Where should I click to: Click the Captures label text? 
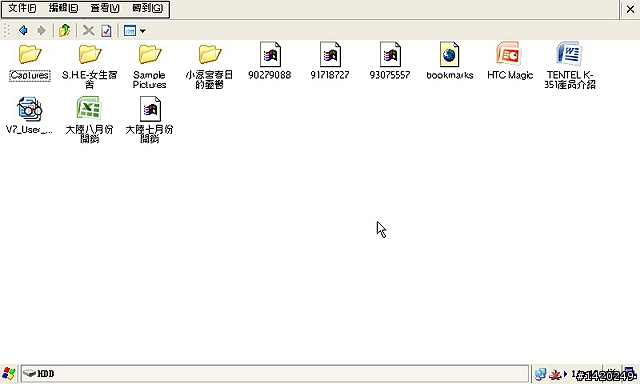tap(30, 75)
